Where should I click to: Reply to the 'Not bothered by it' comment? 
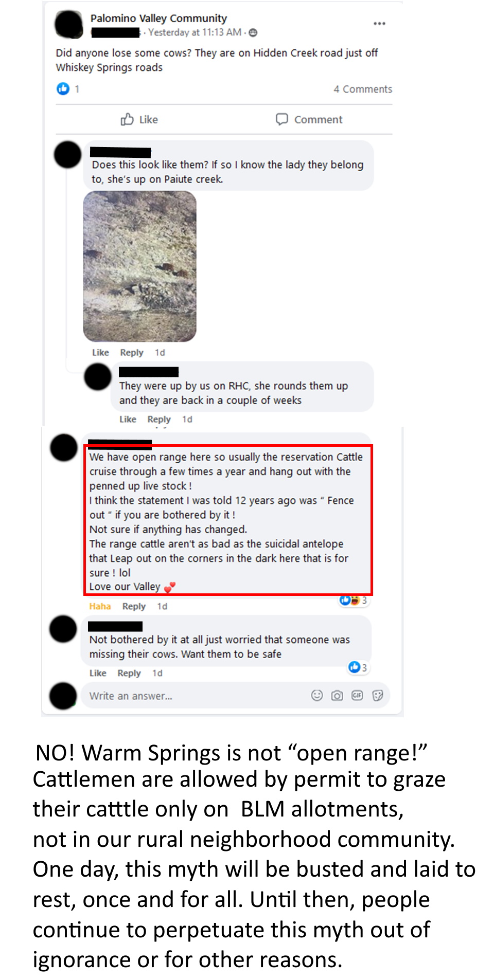129,673
